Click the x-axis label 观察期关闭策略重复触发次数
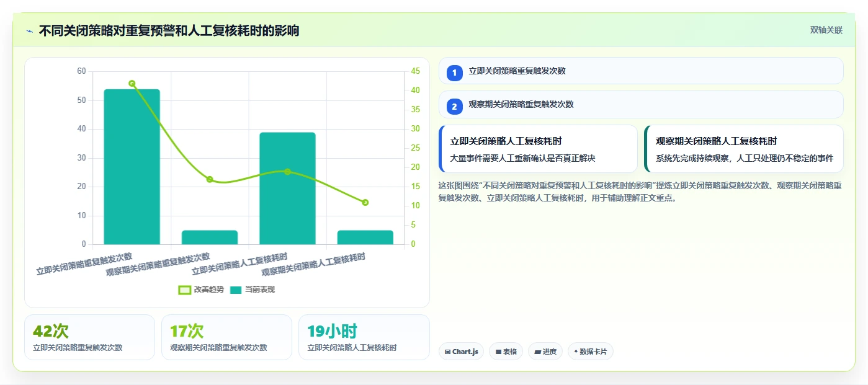Image resolution: width=868 pixels, height=385 pixels. tap(158, 265)
